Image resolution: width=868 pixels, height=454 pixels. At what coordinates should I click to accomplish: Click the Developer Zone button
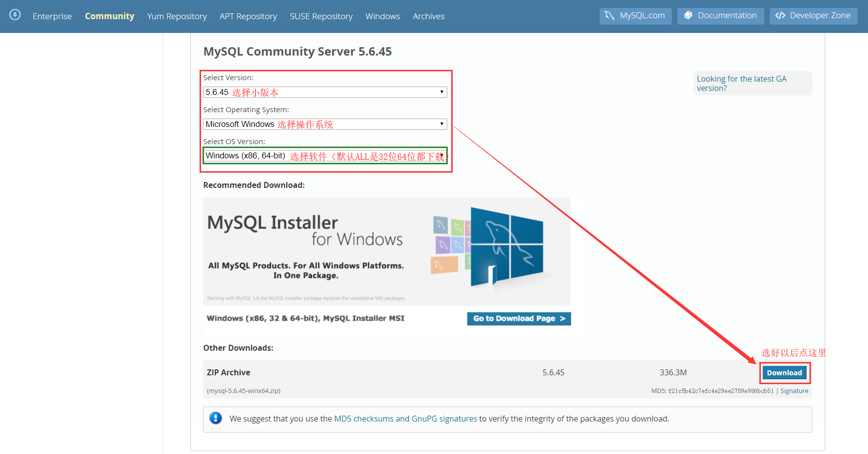point(813,16)
